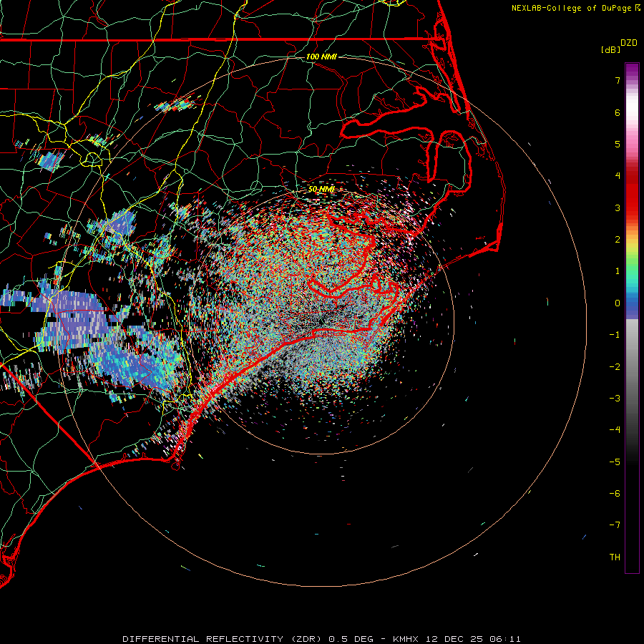Click the [dB] unit label

coord(611,49)
